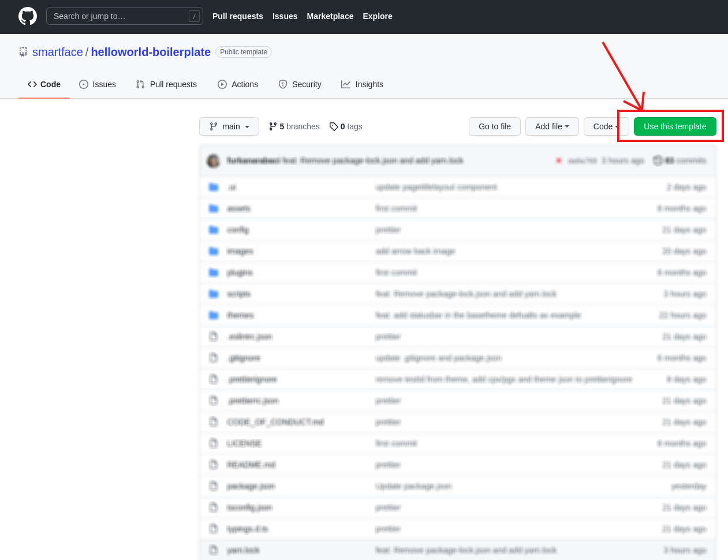Switch to the repository Issues tab
Image resolution: width=728 pixels, height=560 pixels.
98,84
